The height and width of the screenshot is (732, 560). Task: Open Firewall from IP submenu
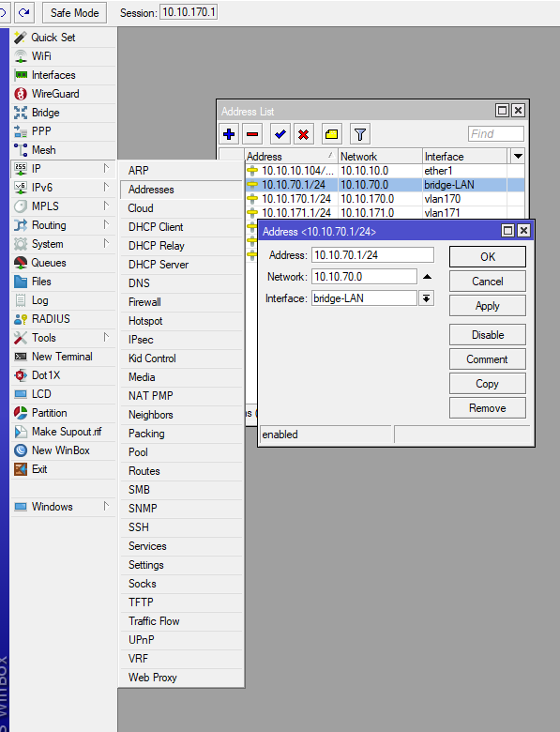[x=144, y=302]
